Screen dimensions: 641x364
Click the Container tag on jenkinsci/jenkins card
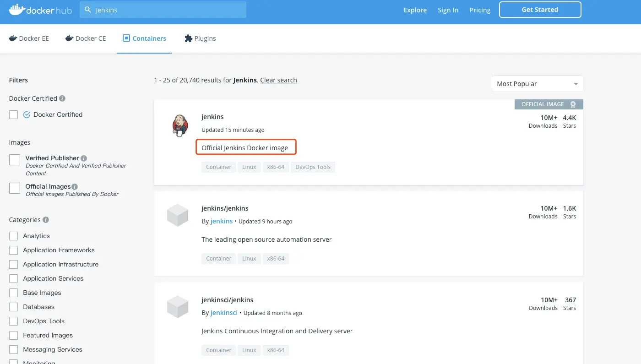coord(219,350)
